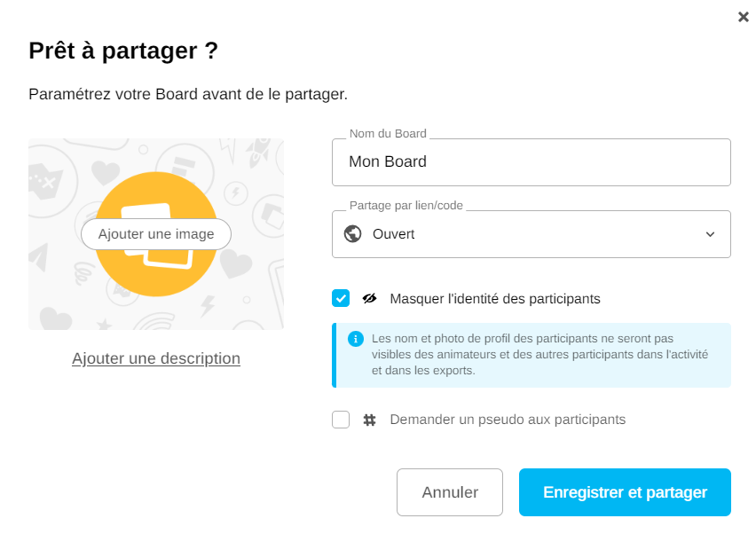756x542 pixels.
Task: Click the globe icon in the sharing field
Action: coord(352,234)
